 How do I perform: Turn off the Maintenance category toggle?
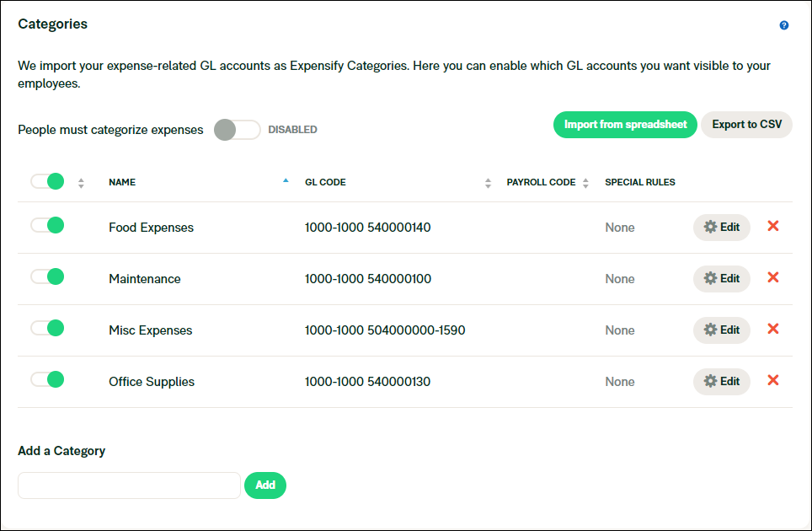pyautogui.click(x=47, y=276)
